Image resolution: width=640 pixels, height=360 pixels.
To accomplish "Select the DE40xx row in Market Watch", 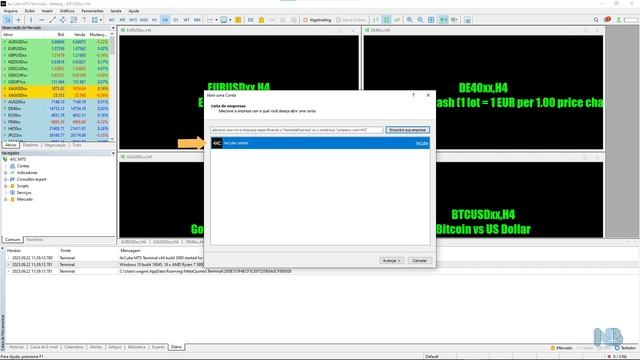I will pyautogui.click(x=56, y=109).
